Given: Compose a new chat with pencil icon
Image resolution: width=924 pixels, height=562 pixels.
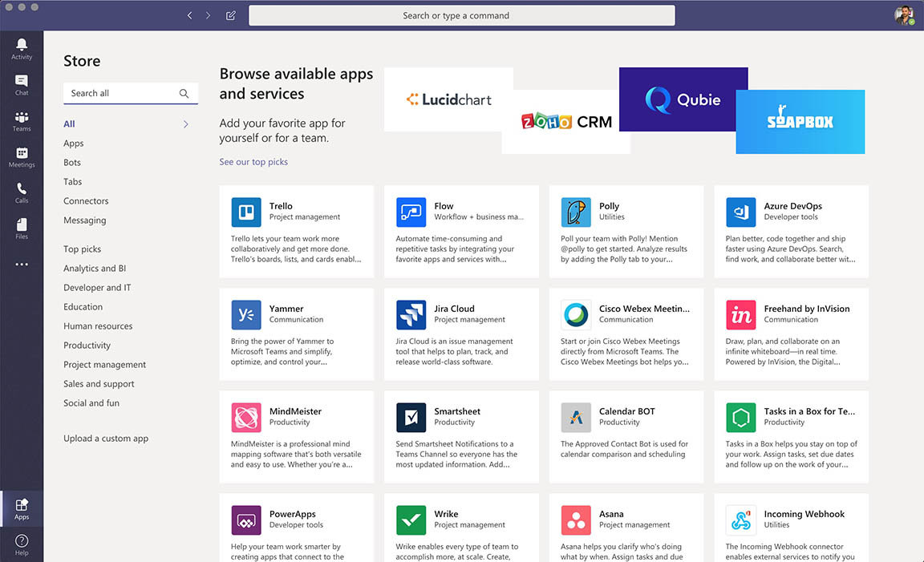Looking at the screenshot, I should click(x=231, y=15).
